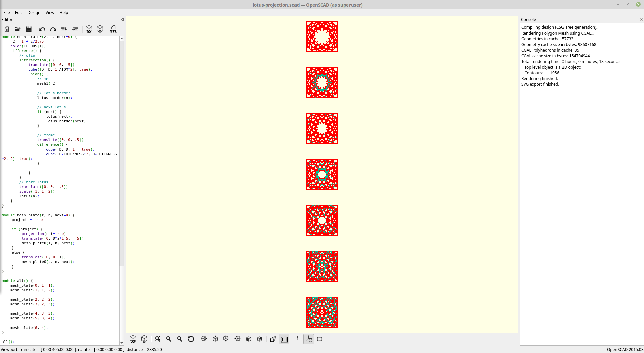Open another SCAD file
644x353 pixels.
pyautogui.click(x=17, y=29)
